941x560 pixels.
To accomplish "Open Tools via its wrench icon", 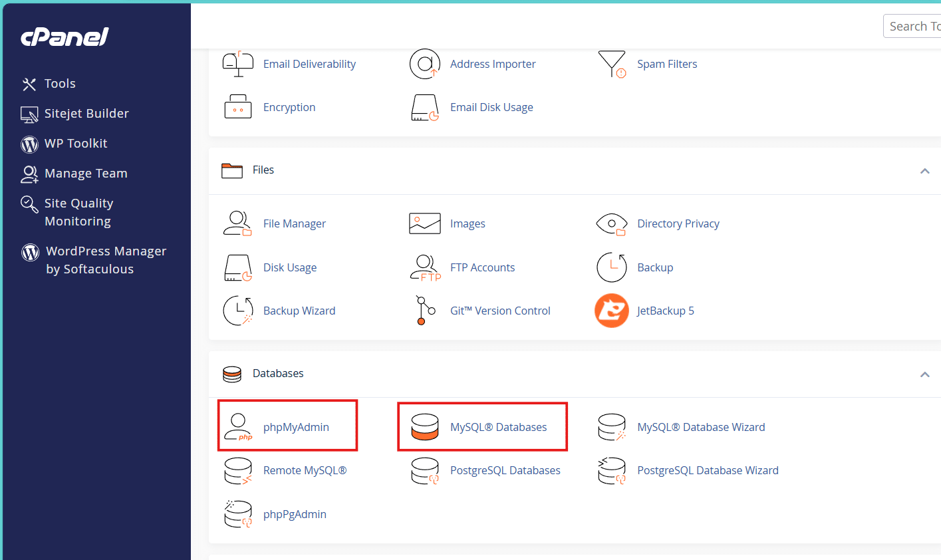I will click(x=29, y=84).
